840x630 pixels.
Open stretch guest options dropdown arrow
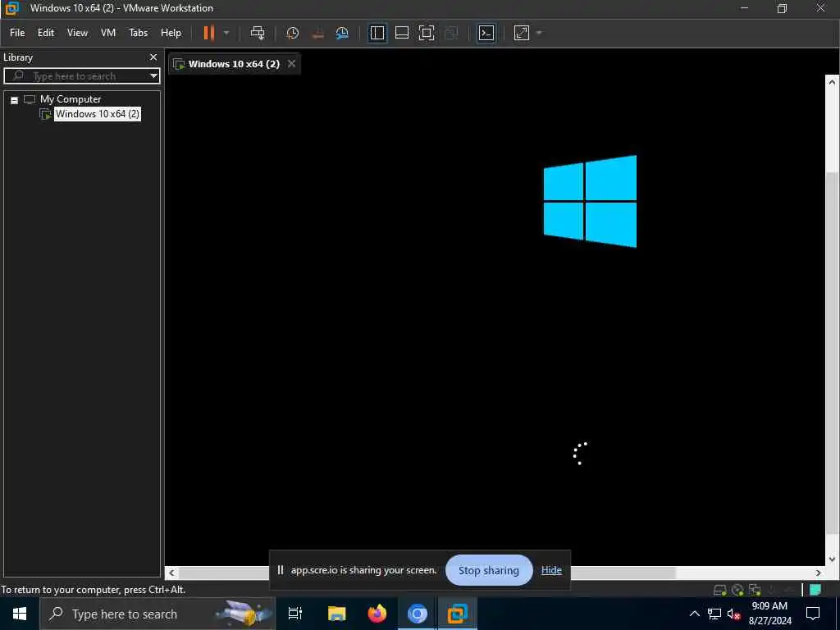[539, 33]
